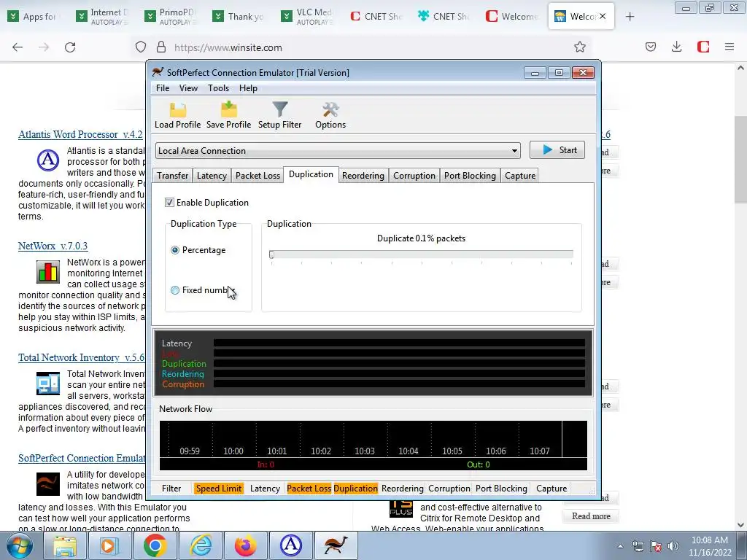Switch to the Apps for browser tab
The width and height of the screenshot is (747, 560).
(34, 17)
